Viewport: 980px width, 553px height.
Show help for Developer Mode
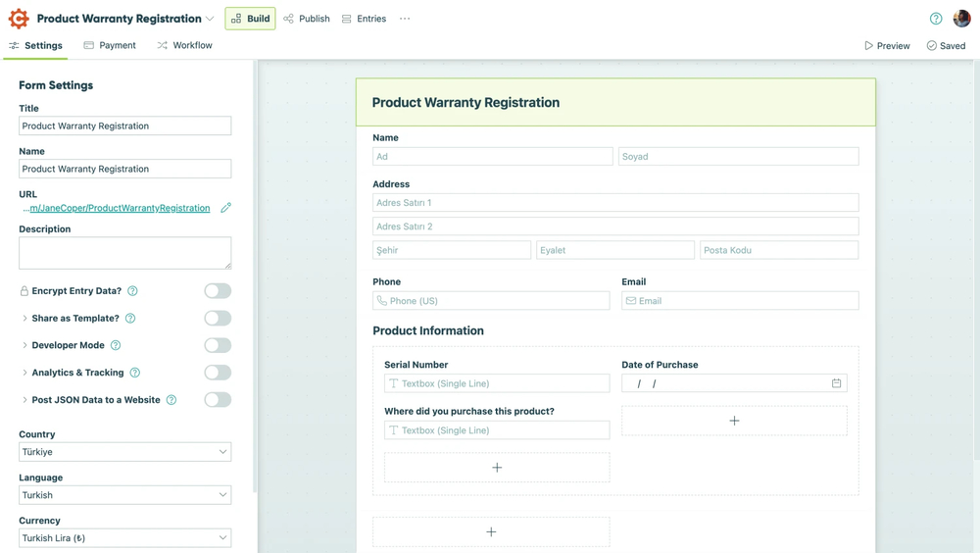pyautogui.click(x=116, y=345)
